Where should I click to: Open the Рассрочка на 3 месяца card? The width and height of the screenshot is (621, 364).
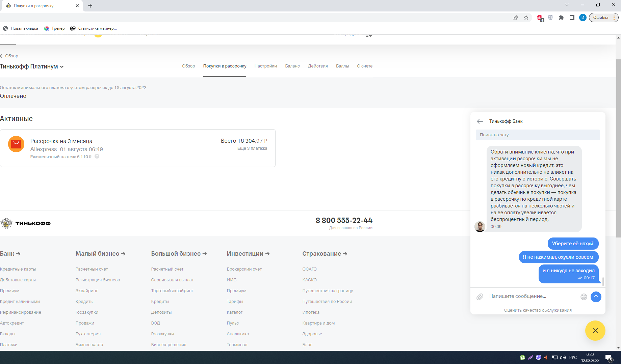[x=138, y=148]
